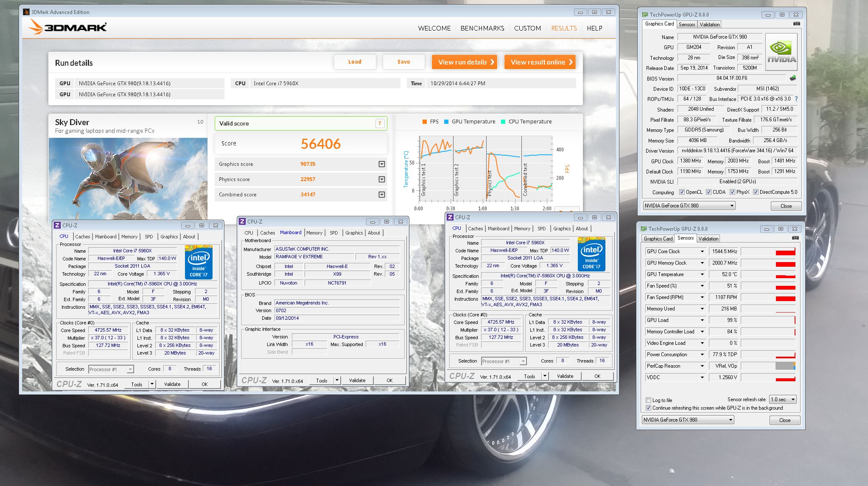The image size is (868, 486).
Task: Click the 3DMark logo in header
Action: click(67, 27)
